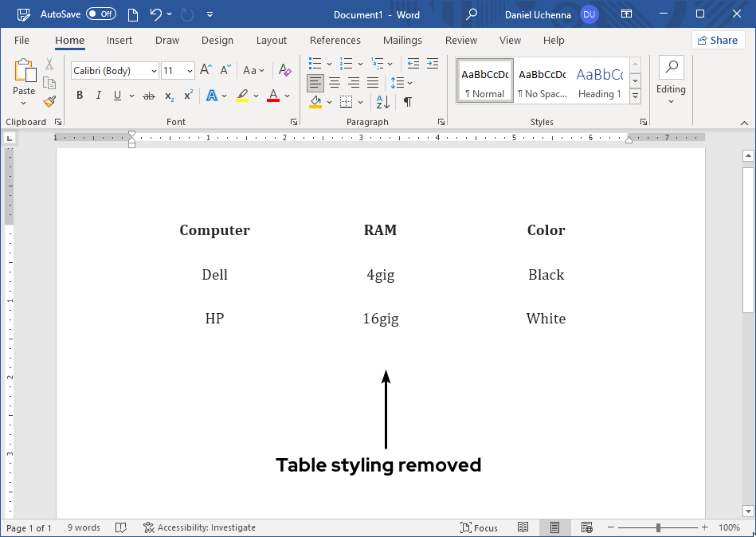Select the No Spacing style

[542, 80]
